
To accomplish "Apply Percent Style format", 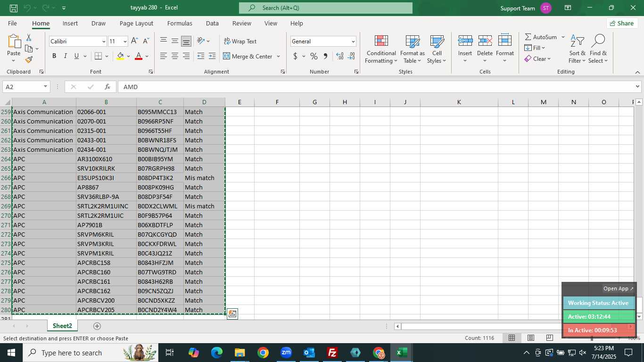I will pos(314,56).
